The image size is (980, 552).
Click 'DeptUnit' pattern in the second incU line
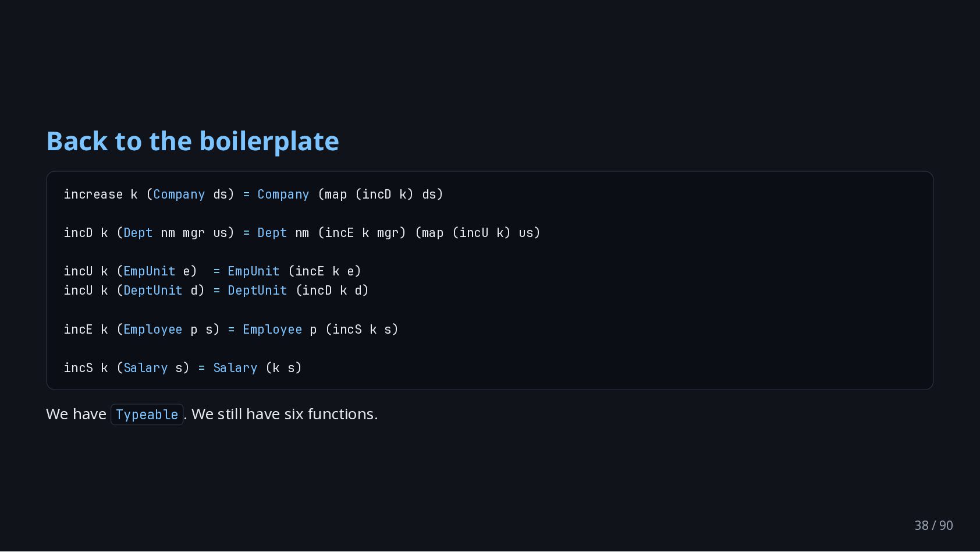click(x=153, y=291)
